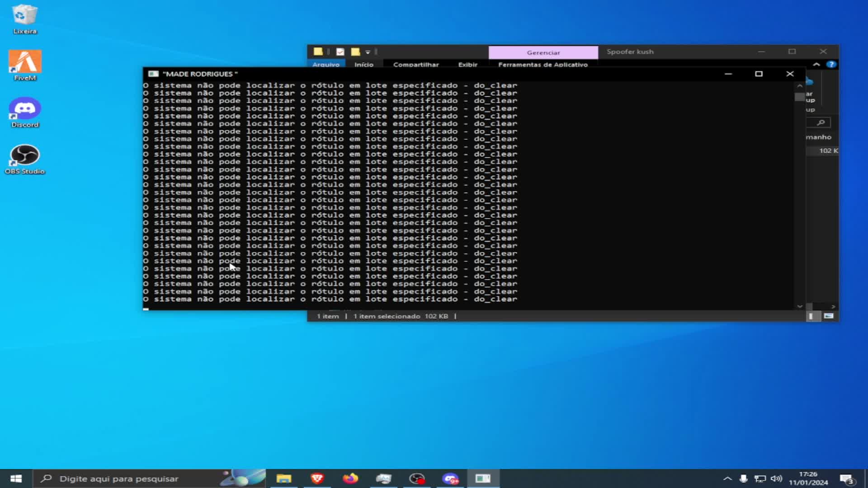868x488 pixels.
Task: Click the Discord taskbar icon
Action: tap(450, 479)
